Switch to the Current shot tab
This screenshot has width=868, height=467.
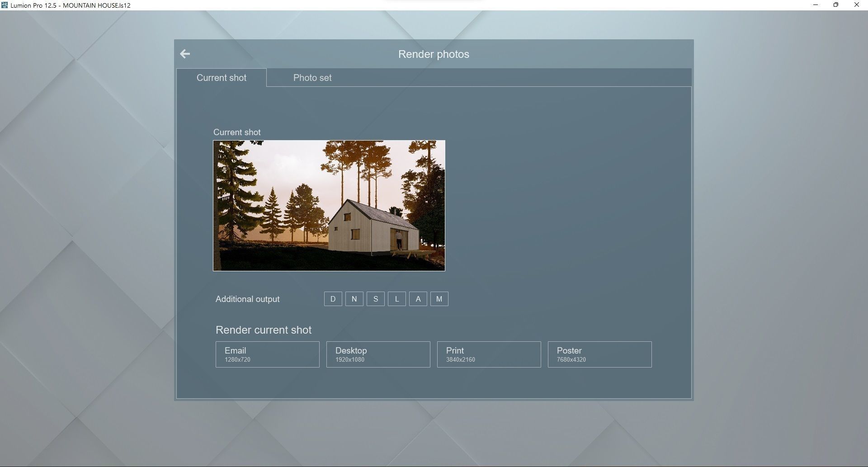click(x=222, y=78)
